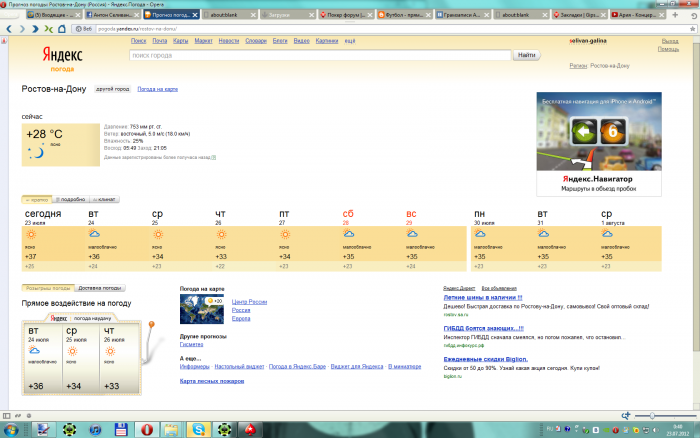Open the Windows Start menu
Image resolution: width=700 pixels, height=438 pixels.
pos(11,430)
